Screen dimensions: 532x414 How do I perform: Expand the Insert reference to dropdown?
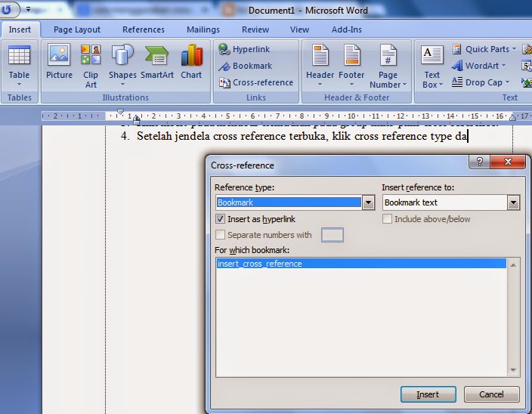(x=513, y=202)
